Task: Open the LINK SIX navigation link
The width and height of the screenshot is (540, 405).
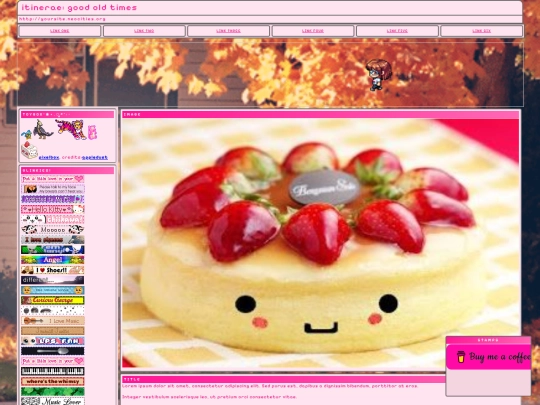Action: tap(481, 31)
